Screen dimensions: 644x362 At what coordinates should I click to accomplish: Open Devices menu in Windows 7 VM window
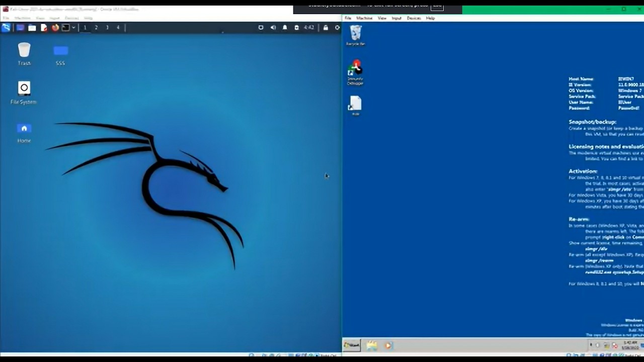click(414, 18)
